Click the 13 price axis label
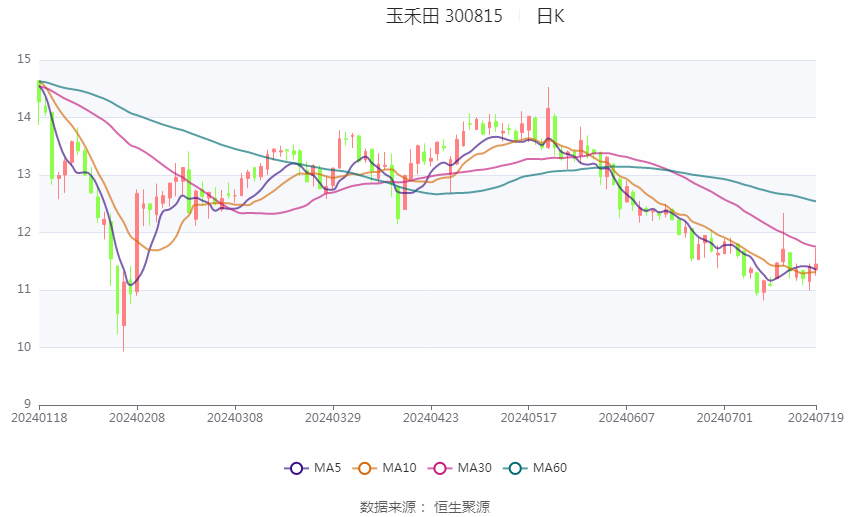Image resolution: width=850 pixels, height=517 pixels. click(24, 175)
